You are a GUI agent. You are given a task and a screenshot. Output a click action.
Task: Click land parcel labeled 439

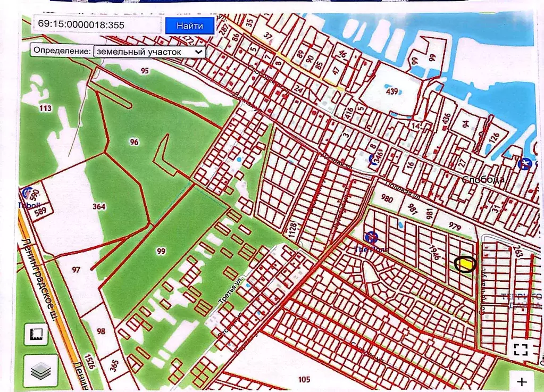[391, 91]
